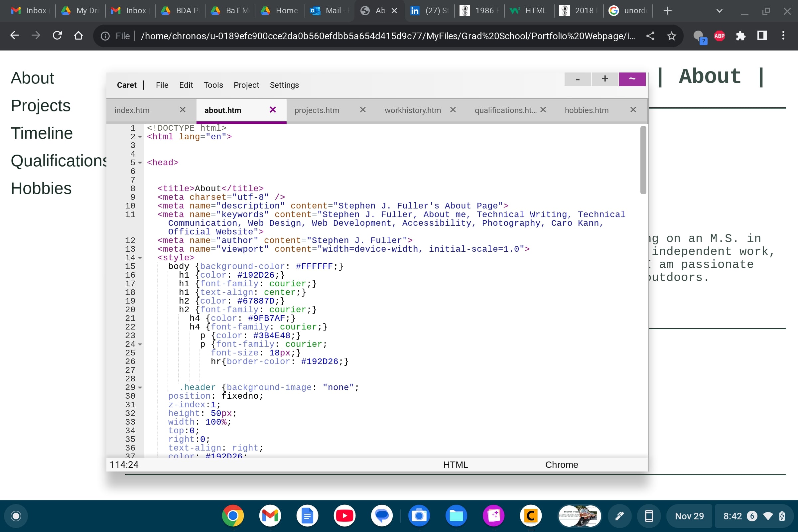Open the YouTube app in the shelf
The height and width of the screenshot is (532, 798).
(x=344, y=516)
